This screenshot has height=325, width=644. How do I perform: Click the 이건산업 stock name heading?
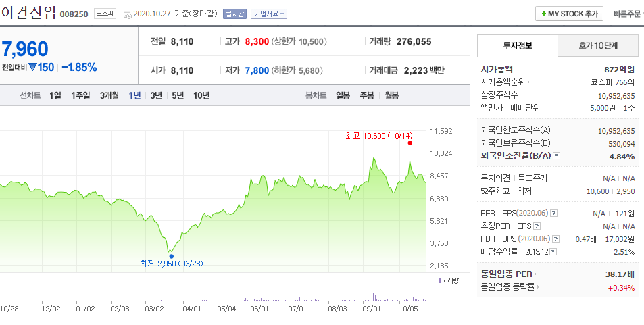pyautogui.click(x=28, y=13)
